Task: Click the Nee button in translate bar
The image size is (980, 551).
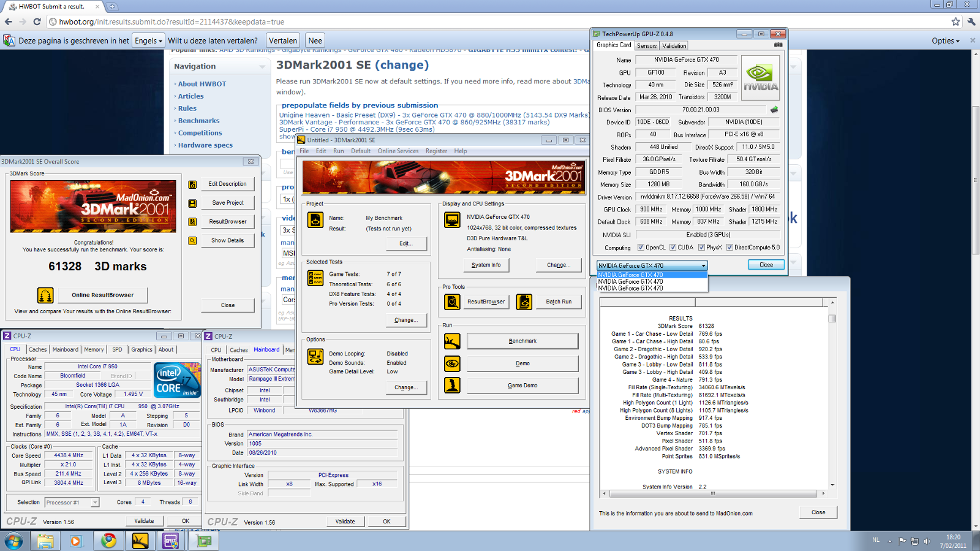Action: click(x=315, y=40)
